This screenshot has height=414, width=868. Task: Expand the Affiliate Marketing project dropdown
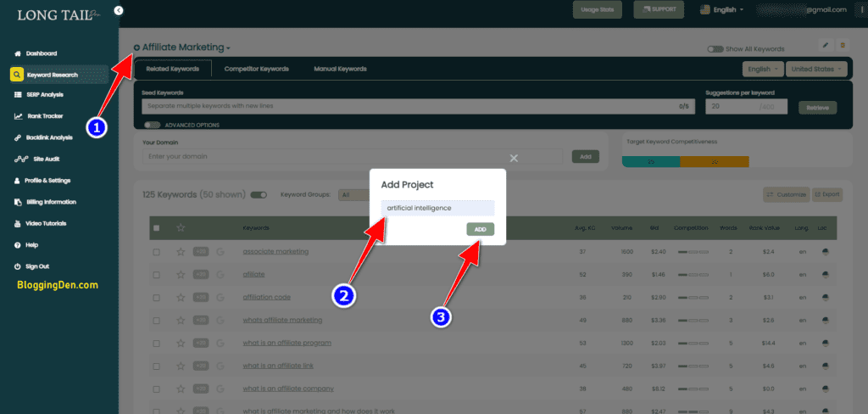186,48
